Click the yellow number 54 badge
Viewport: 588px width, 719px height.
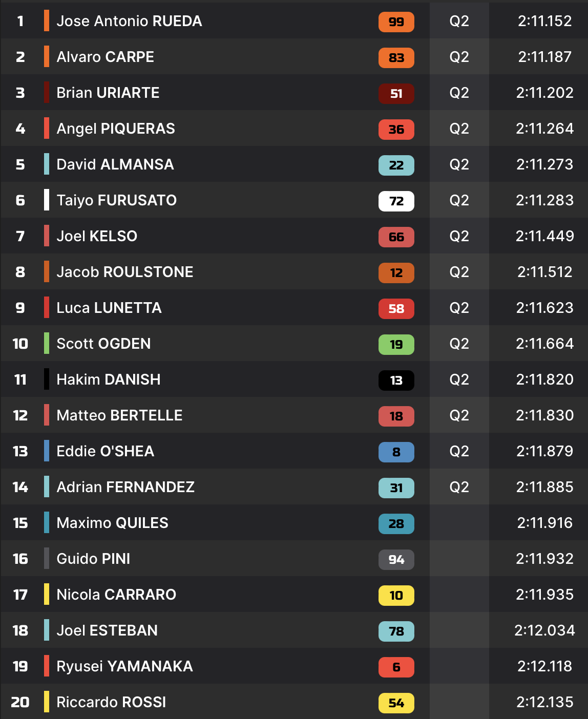click(396, 703)
